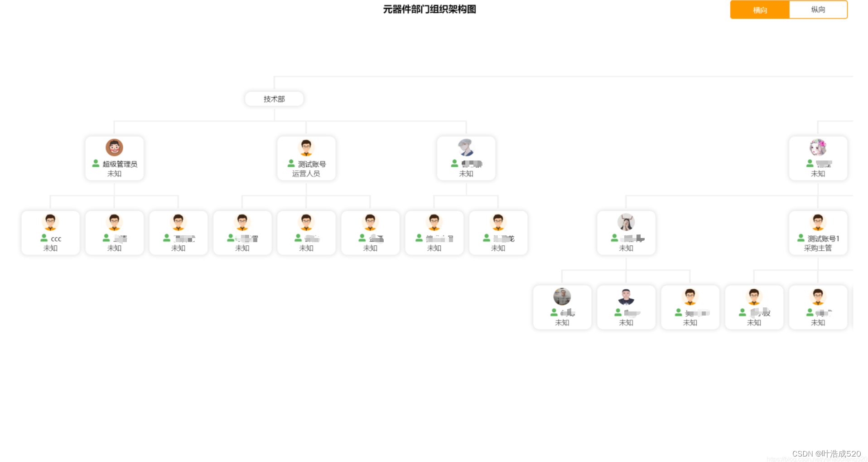Click the green member icon beside 测试账号
This screenshot has height=462, width=868.
[290, 164]
